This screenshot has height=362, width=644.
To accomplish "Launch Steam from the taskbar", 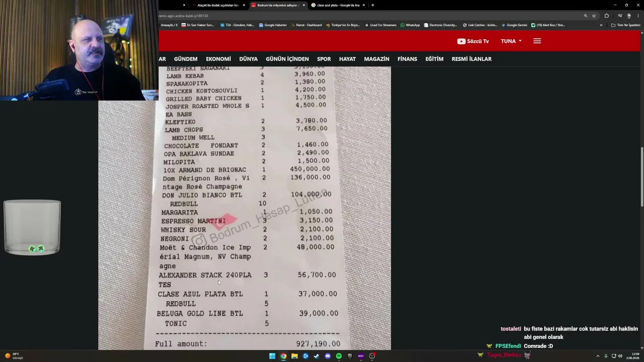I will coord(316,356).
